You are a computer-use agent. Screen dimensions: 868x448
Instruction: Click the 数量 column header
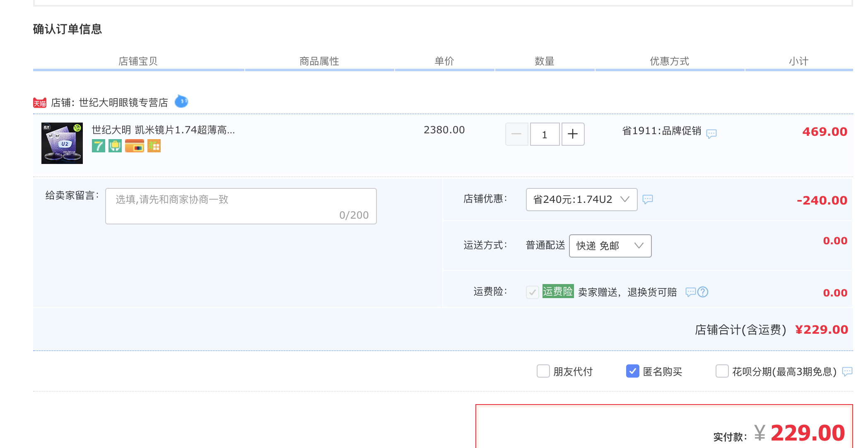coord(545,61)
